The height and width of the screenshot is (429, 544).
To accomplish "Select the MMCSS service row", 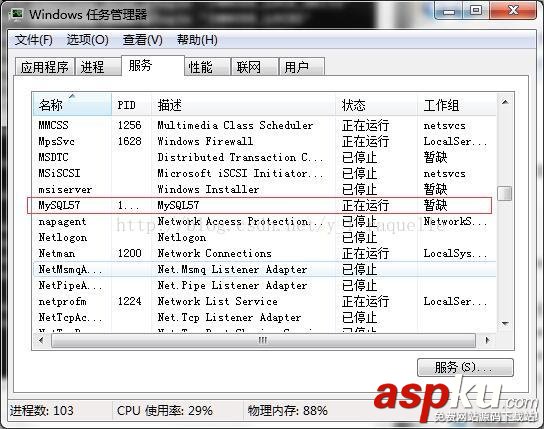I will tap(264, 125).
